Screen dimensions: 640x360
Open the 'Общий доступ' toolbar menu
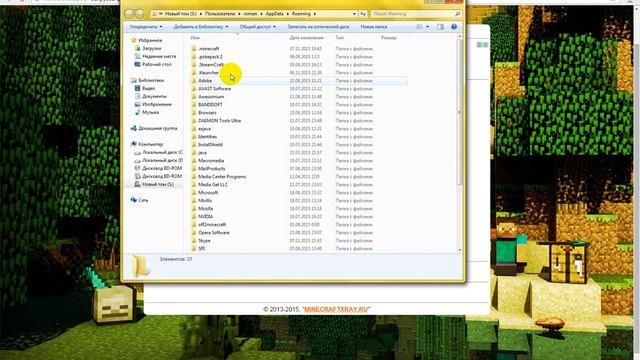tap(258, 27)
